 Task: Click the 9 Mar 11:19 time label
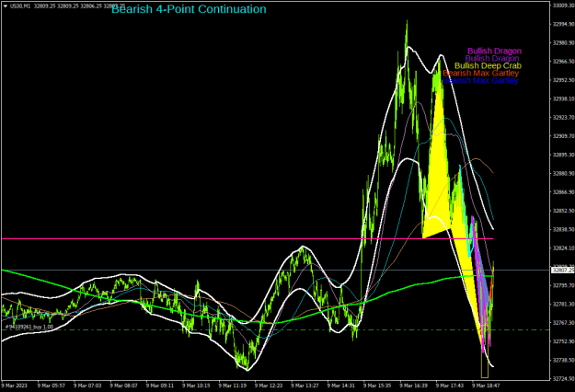(232, 386)
